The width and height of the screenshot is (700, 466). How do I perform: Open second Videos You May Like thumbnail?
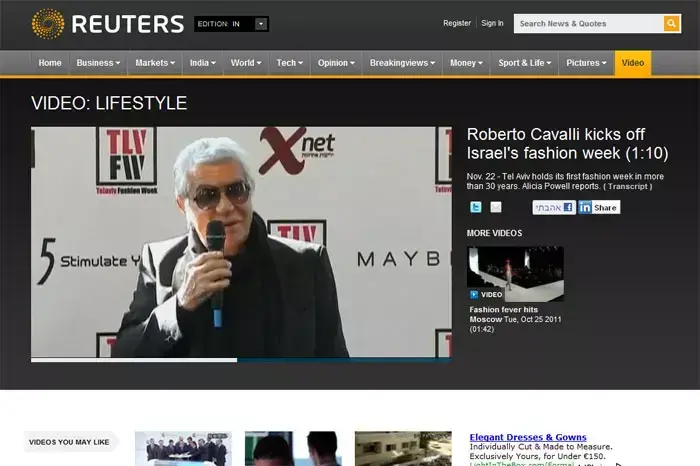tap(293, 449)
